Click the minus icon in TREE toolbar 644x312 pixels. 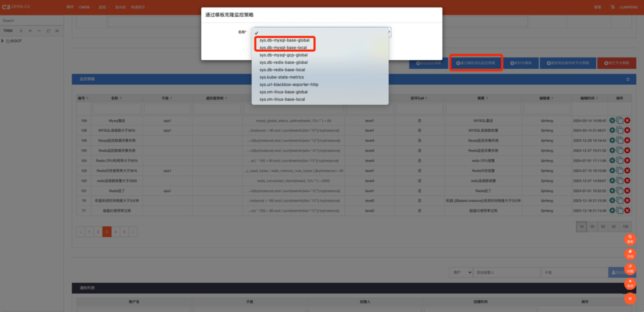click(x=39, y=31)
